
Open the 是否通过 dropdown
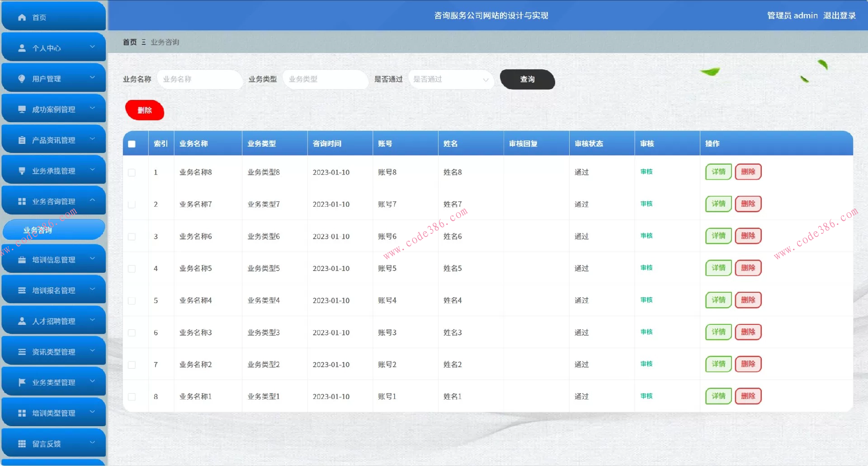click(x=450, y=80)
